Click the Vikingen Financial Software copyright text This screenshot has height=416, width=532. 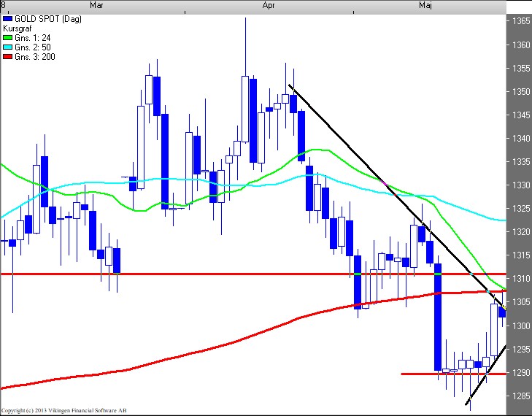coord(63,411)
